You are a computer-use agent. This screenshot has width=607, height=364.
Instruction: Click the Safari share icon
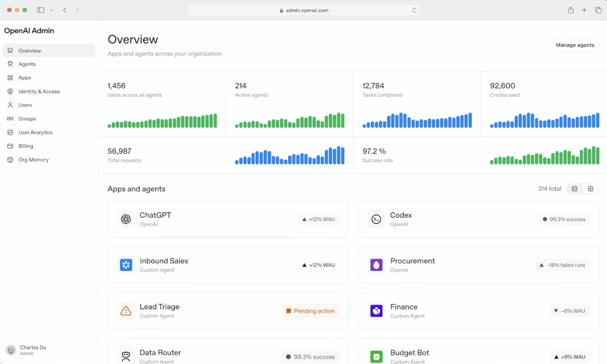tap(571, 10)
